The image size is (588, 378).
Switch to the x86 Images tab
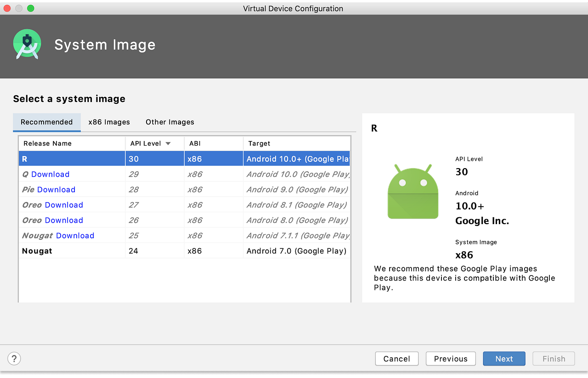(x=109, y=122)
